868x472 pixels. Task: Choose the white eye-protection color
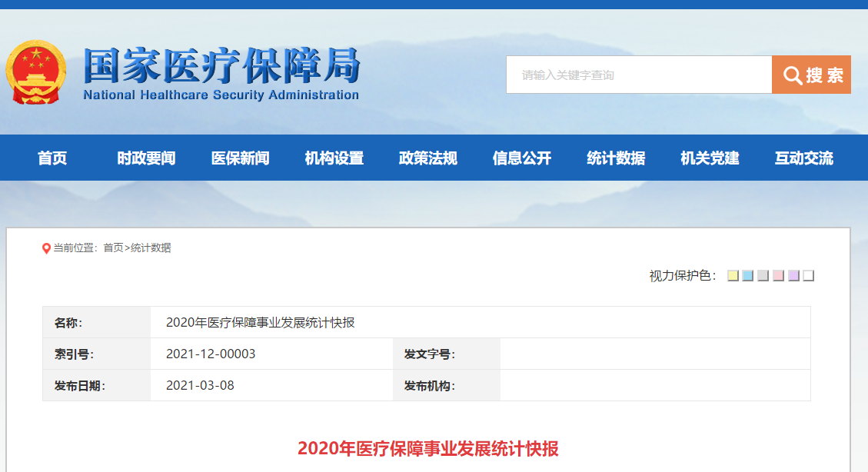tap(809, 275)
